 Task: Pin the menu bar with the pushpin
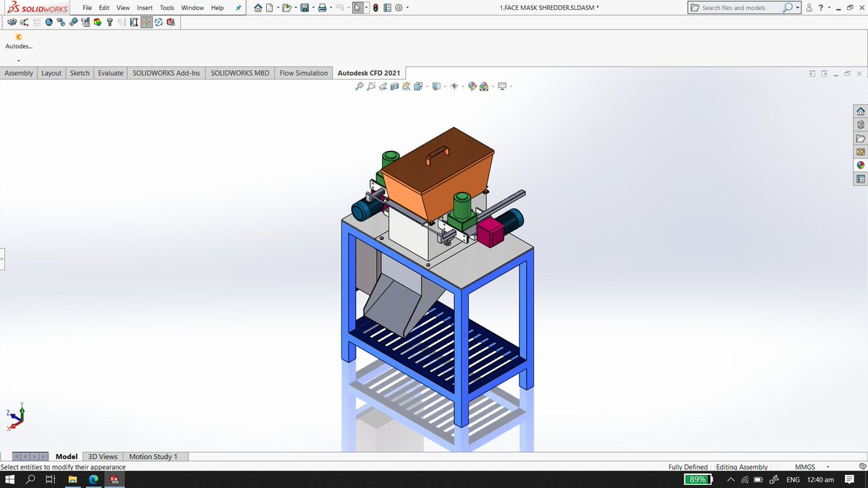tap(239, 8)
